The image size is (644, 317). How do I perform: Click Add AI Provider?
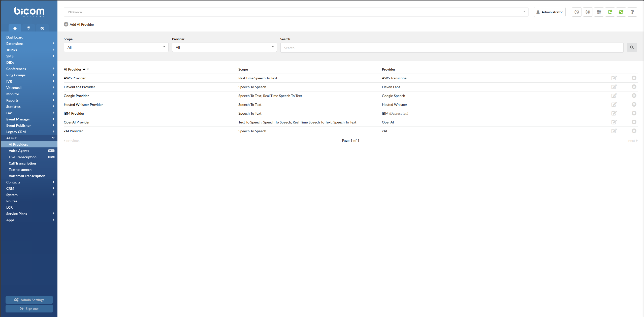point(79,24)
